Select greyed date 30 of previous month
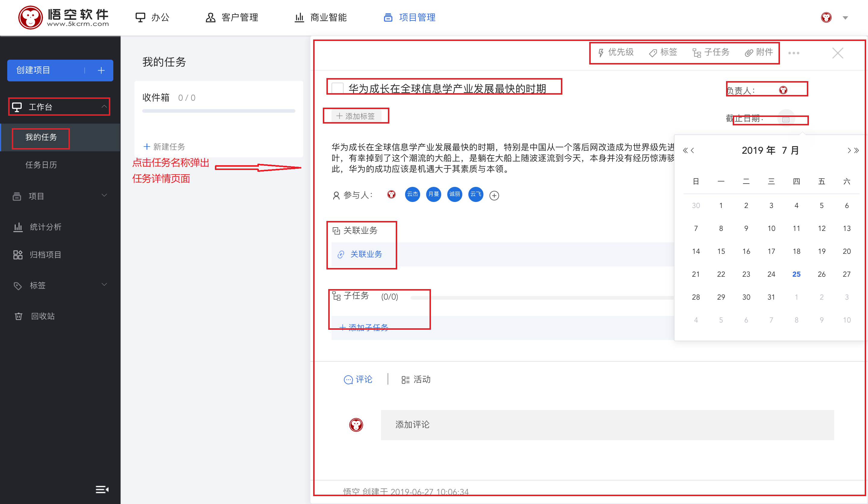Screen dimensions: 868x504 click(696, 206)
